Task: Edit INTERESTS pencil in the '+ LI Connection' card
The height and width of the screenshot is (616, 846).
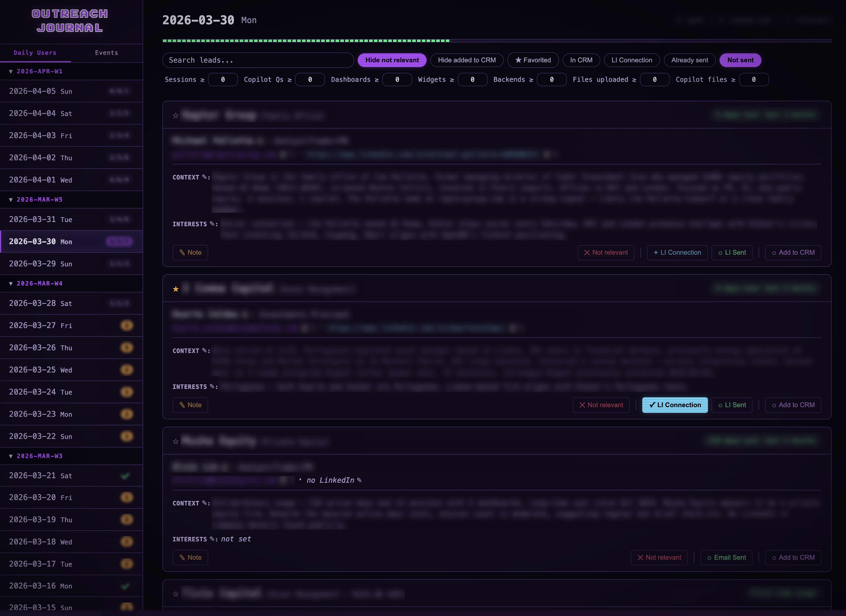Action: pos(212,224)
